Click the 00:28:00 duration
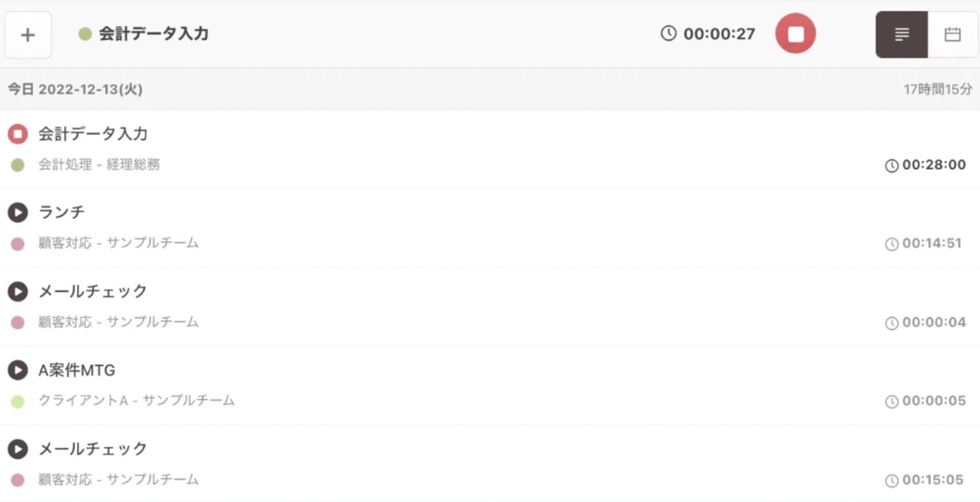980x502 pixels. 933,165
